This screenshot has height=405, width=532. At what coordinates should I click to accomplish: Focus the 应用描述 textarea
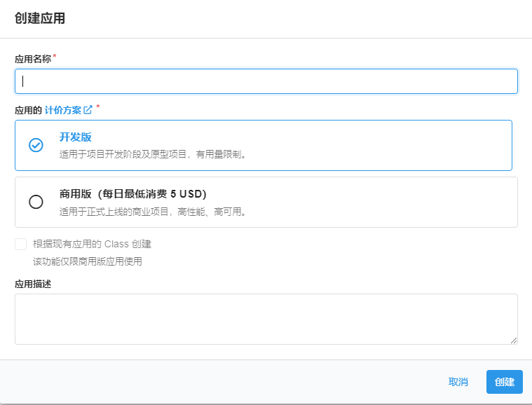click(266, 319)
